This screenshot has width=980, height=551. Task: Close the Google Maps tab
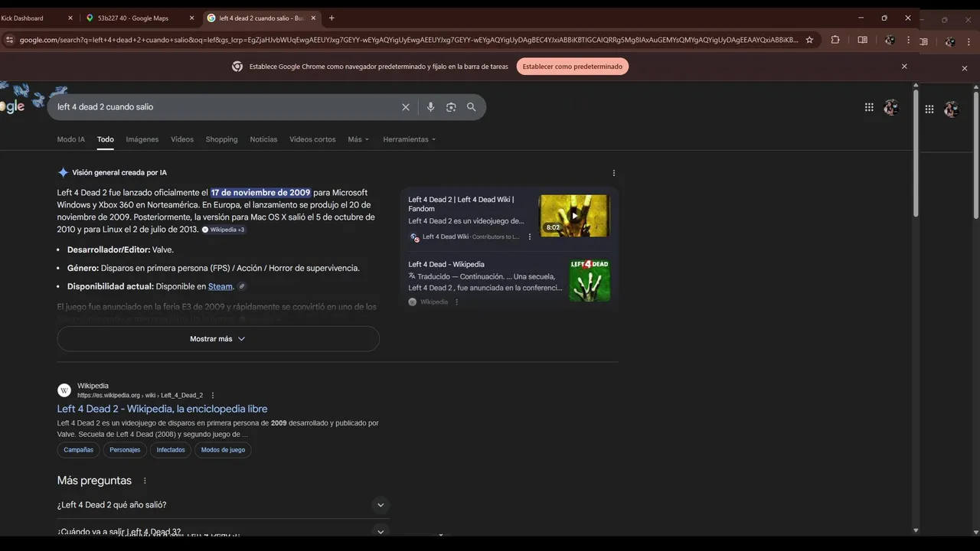[191, 18]
